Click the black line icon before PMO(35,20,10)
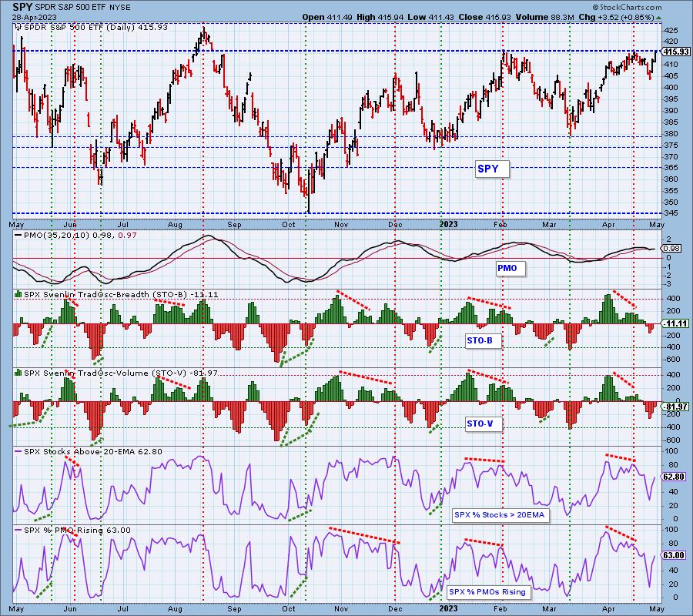Viewport: 693px width, 616px height. [x=18, y=236]
